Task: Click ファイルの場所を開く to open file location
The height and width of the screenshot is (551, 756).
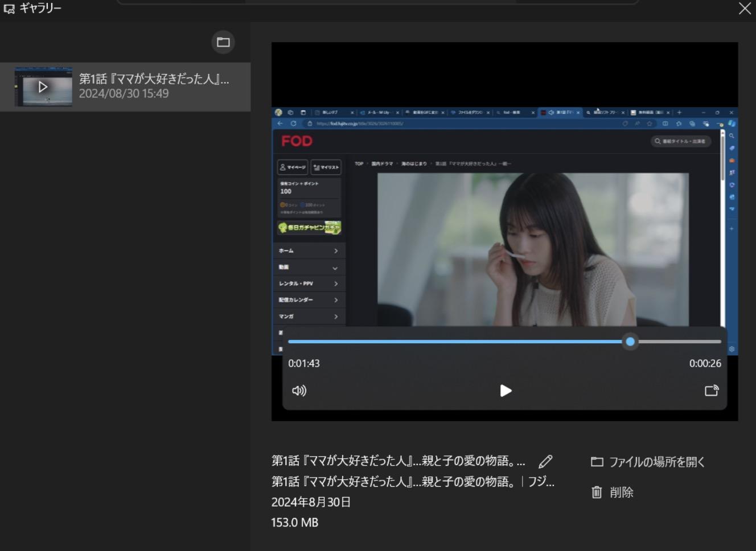Action: 648,462
